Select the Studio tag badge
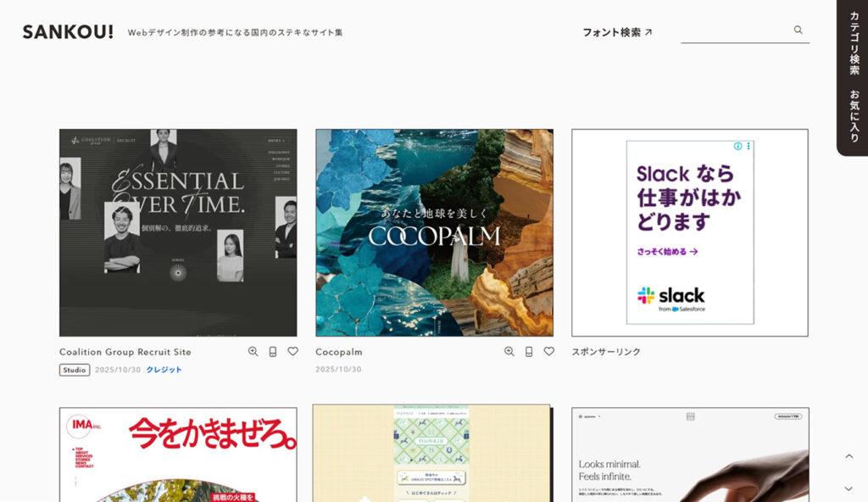Image resolution: width=868 pixels, height=502 pixels. coord(75,370)
